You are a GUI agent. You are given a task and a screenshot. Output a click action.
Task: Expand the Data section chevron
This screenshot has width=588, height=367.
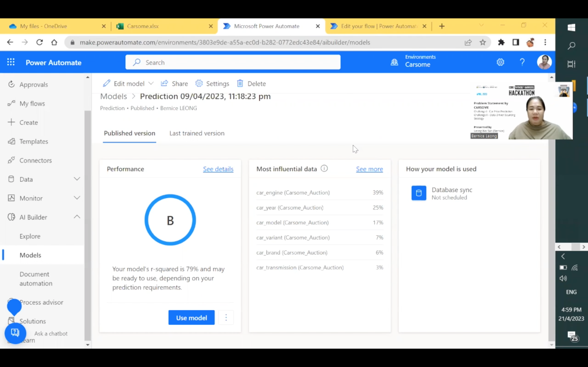[77, 179]
